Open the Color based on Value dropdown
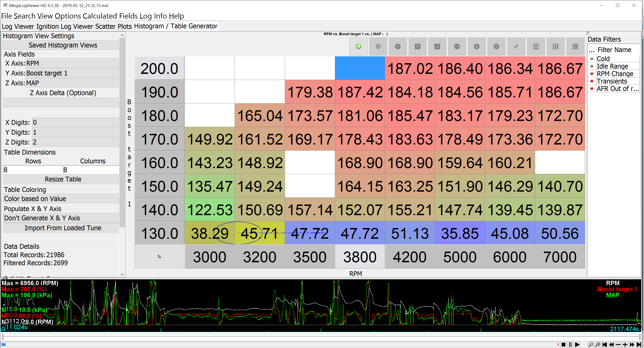This screenshot has width=644, height=348. [x=61, y=199]
